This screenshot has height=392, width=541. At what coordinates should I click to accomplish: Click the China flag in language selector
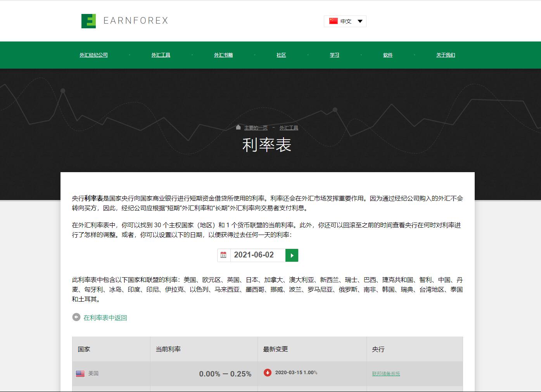pyautogui.click(x=333, y=21)
